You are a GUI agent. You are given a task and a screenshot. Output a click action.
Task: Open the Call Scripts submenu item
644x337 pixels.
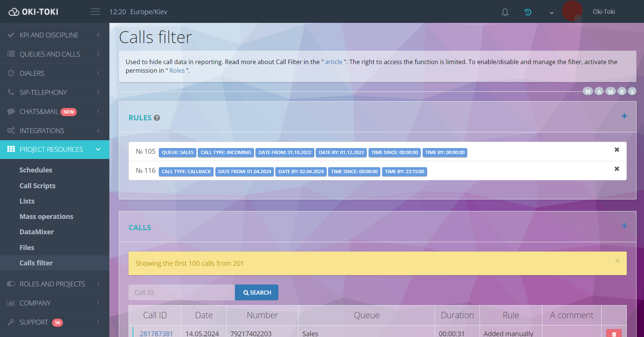pos(37,186)
